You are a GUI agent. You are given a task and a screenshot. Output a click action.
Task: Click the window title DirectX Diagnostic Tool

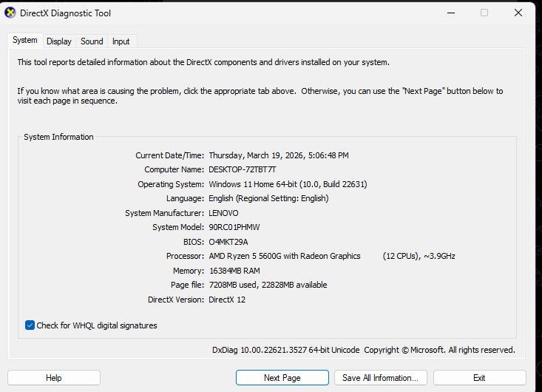[65, 13]
